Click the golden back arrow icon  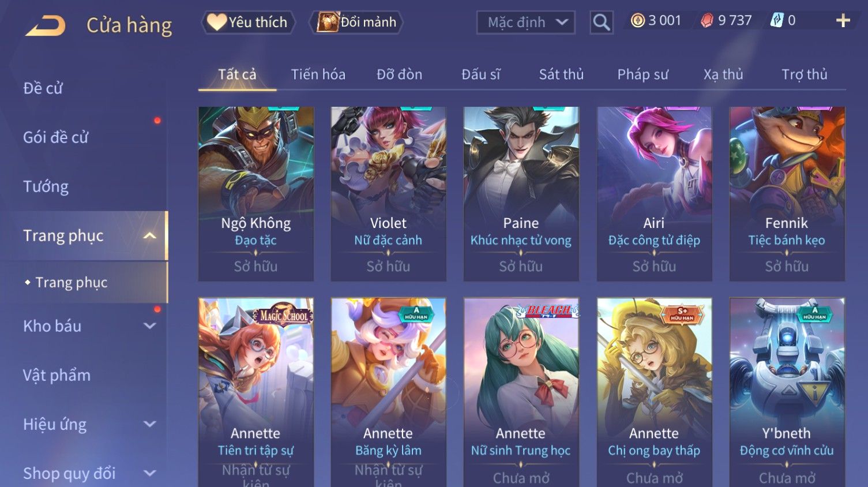[x=46, y=25]
